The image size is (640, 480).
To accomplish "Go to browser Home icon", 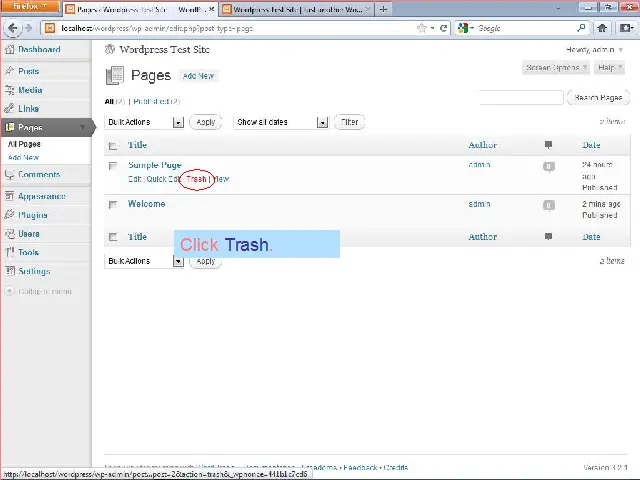I will [x=602, y=28].
